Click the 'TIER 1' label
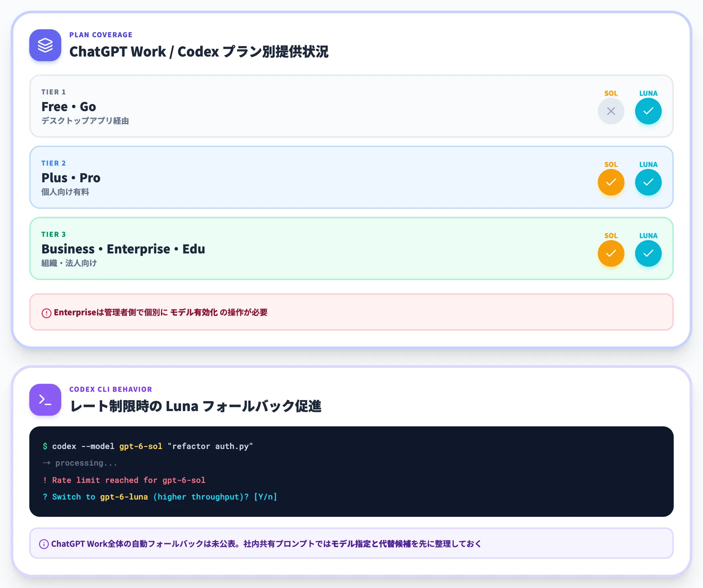 pyautogui.click(x=54, y=92)
